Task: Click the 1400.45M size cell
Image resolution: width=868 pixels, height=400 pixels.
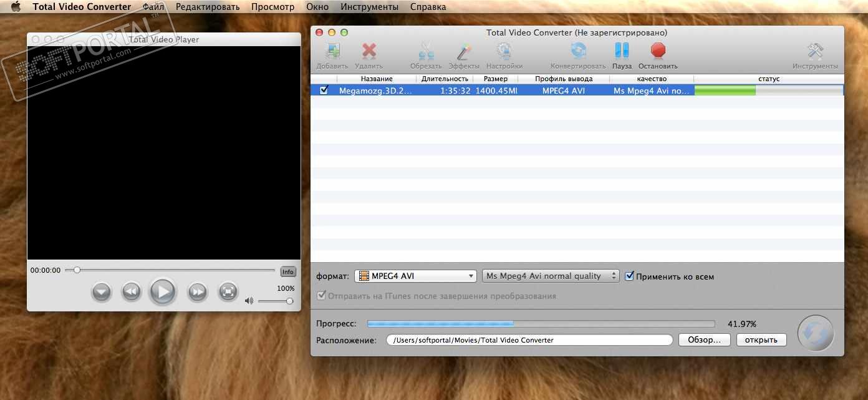Action: point(496,90)
